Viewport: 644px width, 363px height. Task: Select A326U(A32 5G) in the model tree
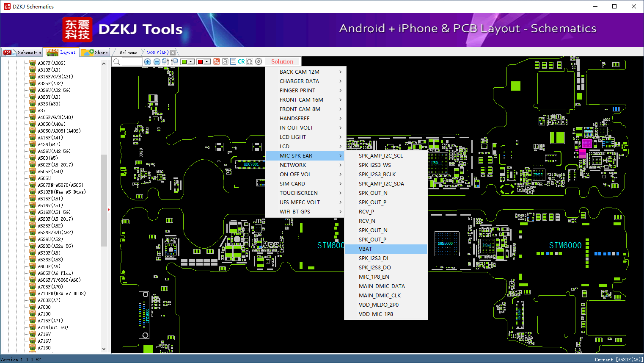[x=54, y=90]
